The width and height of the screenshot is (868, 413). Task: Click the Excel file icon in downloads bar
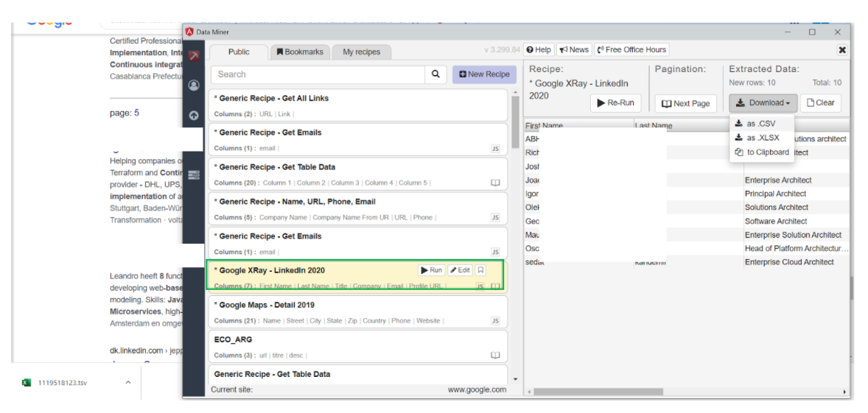[x=26, y=383]
